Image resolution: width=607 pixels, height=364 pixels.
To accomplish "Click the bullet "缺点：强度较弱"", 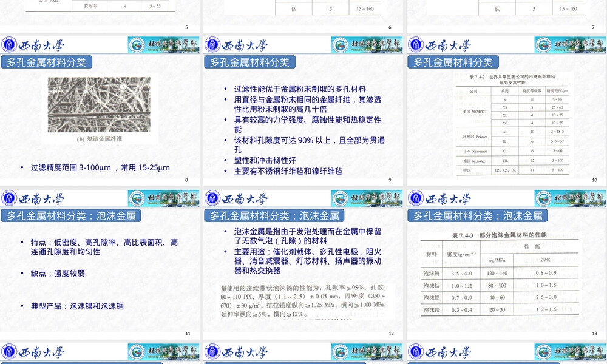I will click(x=58, y=274).
